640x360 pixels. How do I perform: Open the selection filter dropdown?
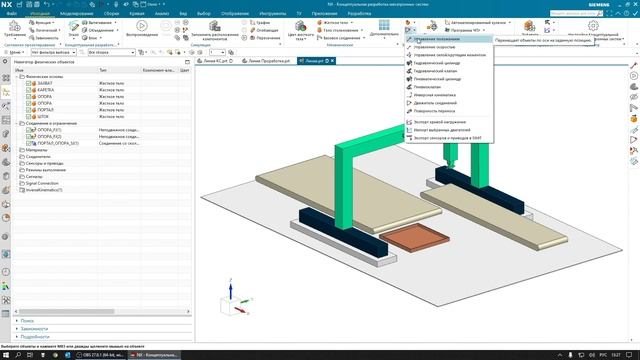pos(53,52)
